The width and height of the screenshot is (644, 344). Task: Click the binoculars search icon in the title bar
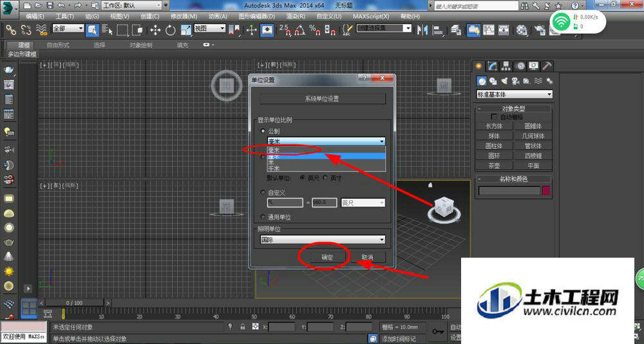tap(524, 6)
